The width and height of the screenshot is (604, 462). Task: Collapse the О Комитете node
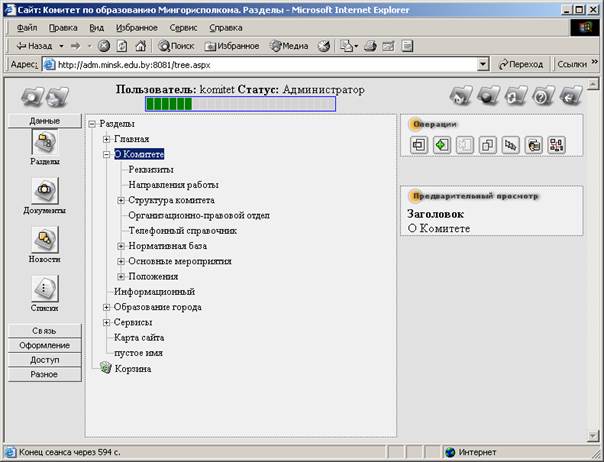[106, 155]
